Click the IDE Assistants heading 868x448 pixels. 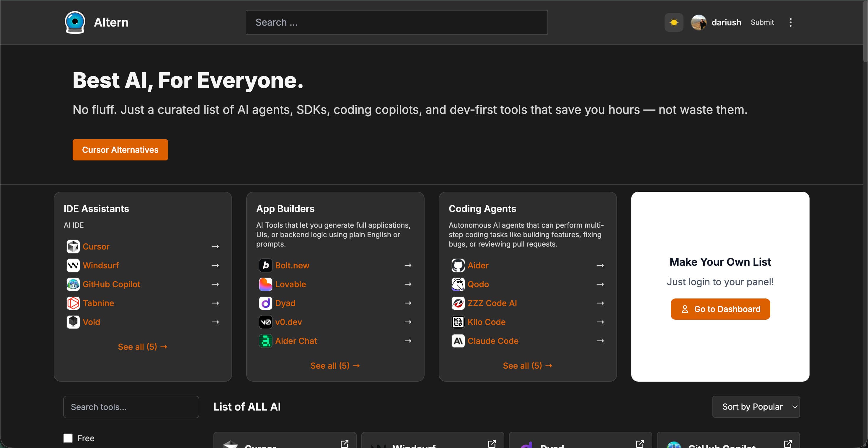tap(96, 209)
